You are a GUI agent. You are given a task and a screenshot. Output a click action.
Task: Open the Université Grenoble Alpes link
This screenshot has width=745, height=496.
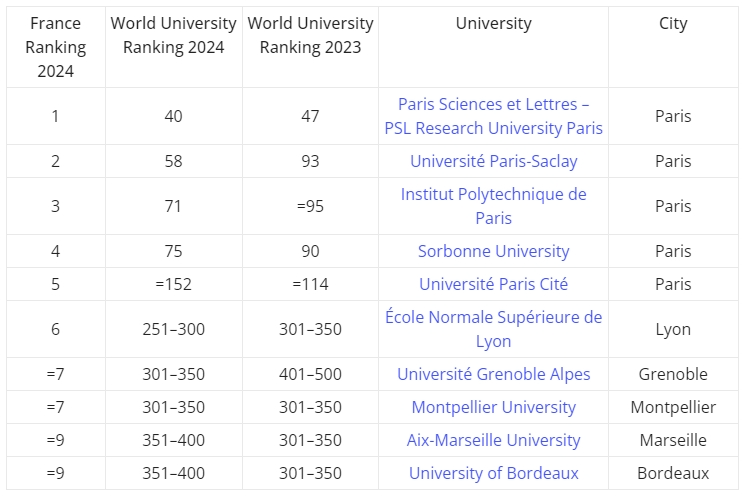493,374
